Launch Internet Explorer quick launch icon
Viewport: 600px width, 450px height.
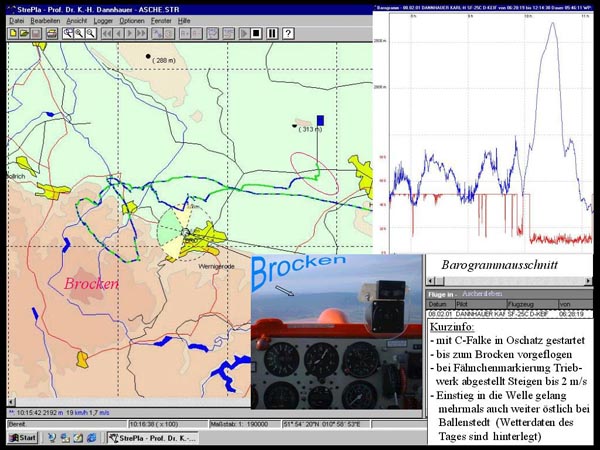91,438
